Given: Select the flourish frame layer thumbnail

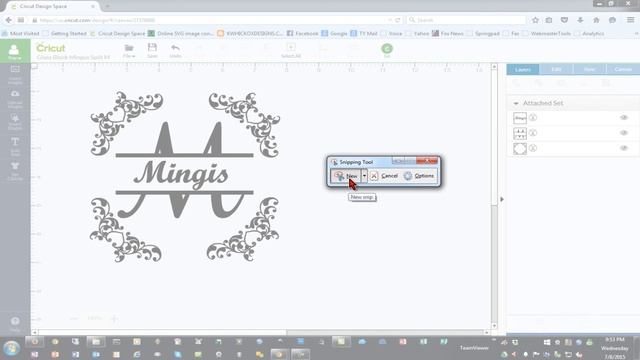Looking at the screenshot, I should click(520, 148).
